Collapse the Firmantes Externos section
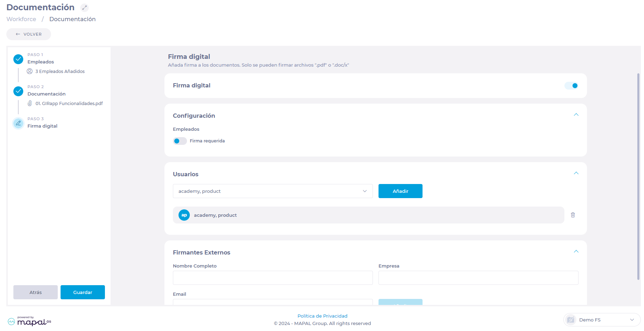 tap(576, 252)
